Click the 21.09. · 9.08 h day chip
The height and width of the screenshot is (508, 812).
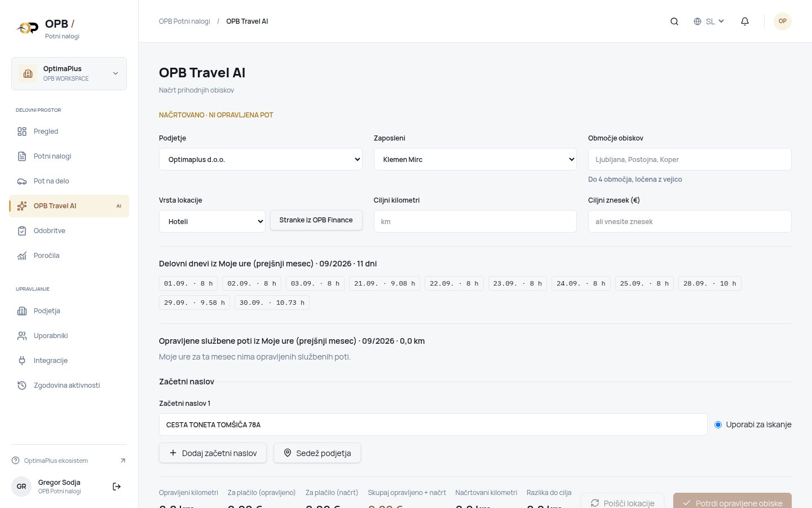[x=385, y=283]
